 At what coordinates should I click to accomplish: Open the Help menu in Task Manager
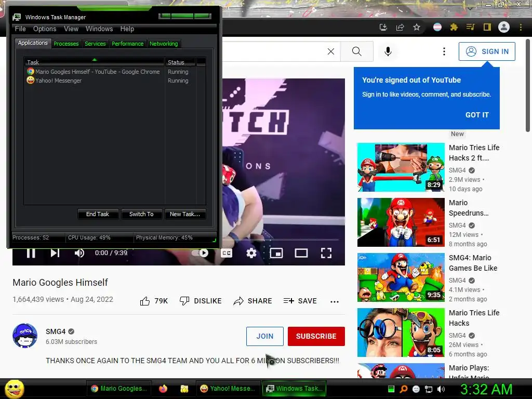pyautogui.click(x=127, y=29)
